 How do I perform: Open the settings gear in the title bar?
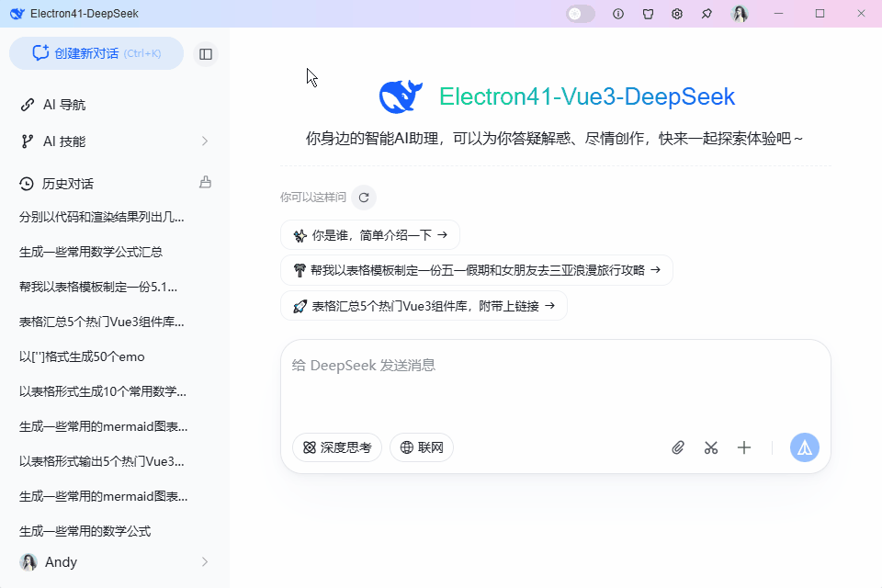coord(677,14)
